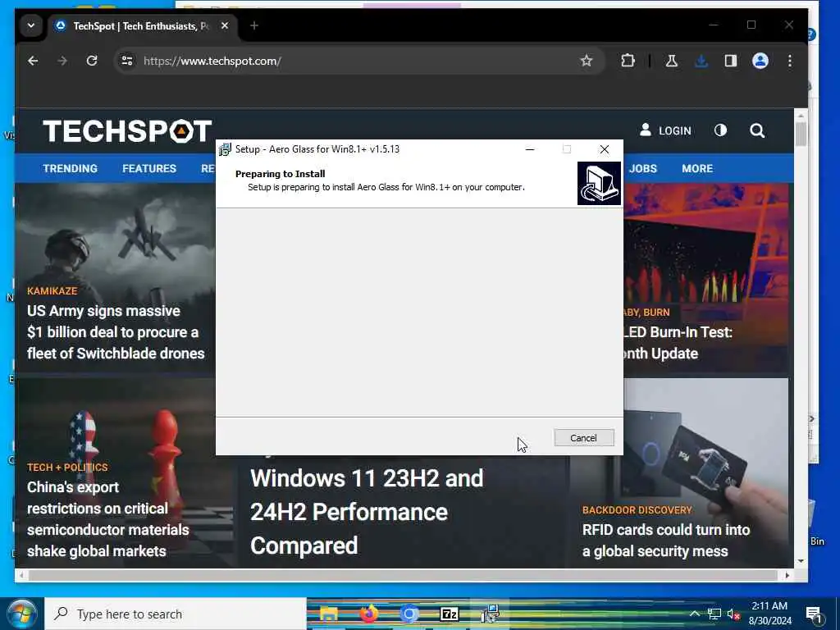840x630 pixels.
Task: Click the TECH + POLITICS category label
Action: pos(67,467)
